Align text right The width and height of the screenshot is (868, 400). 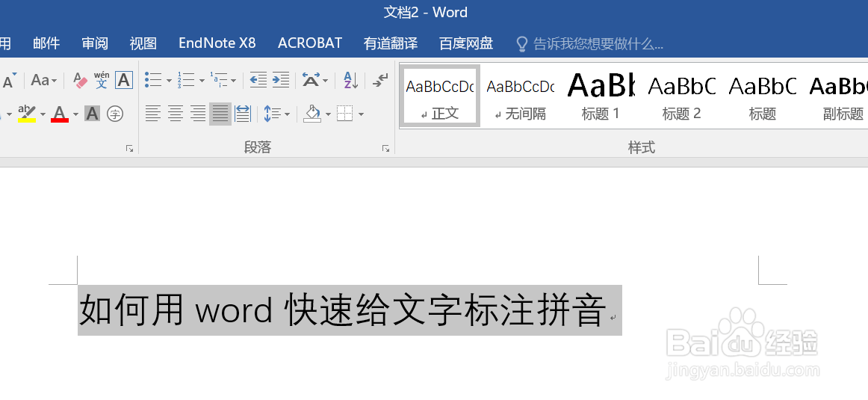[x=198, y=114]
